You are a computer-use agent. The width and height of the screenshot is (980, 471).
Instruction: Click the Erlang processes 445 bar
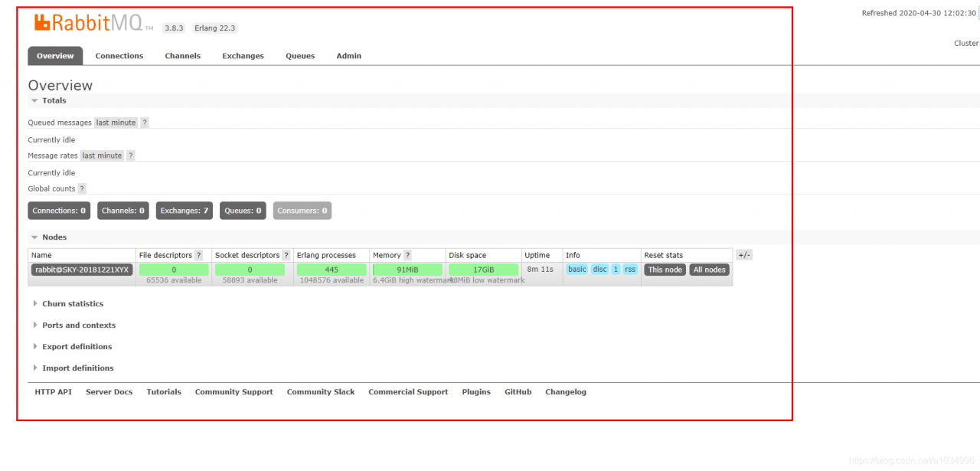[x=332, y=270]
